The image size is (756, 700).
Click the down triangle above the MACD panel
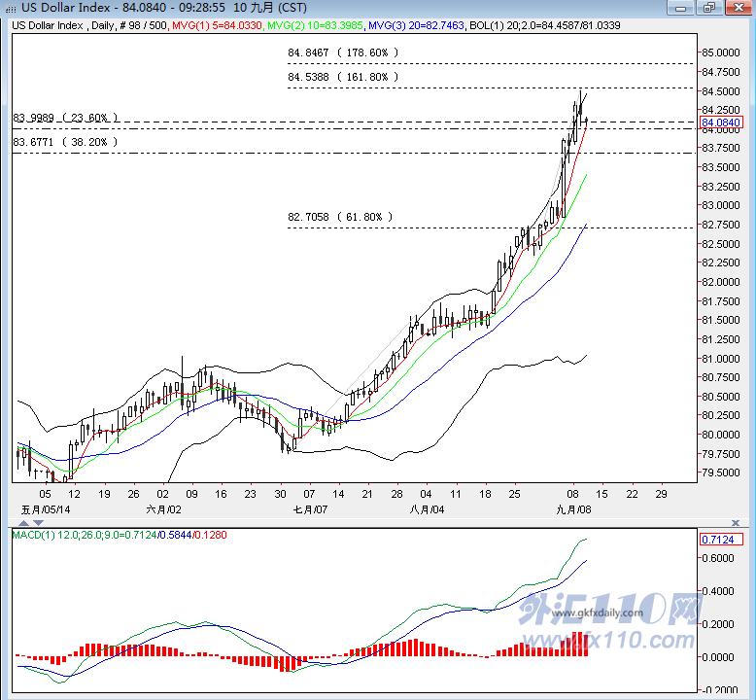click(39, 523)
